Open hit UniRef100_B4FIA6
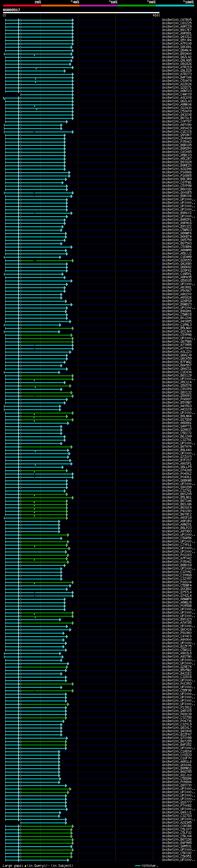Screen dimensions: 197x868 click(x=177, y=78)
